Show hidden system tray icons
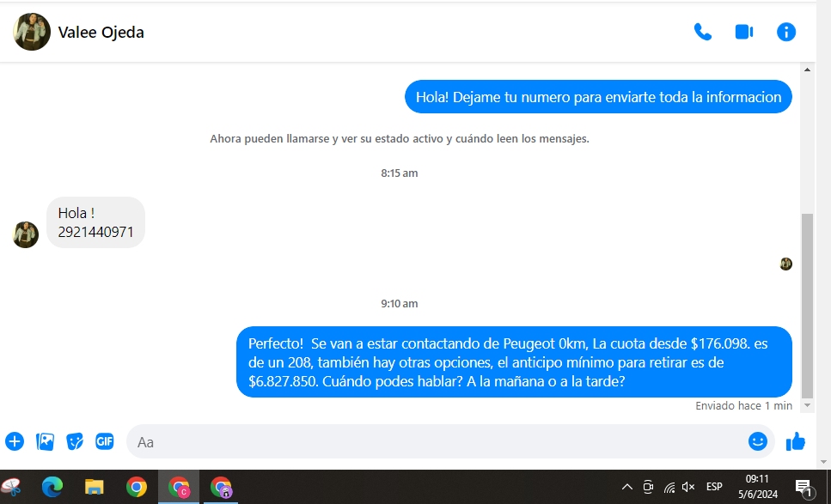 (x=626, y=487)
